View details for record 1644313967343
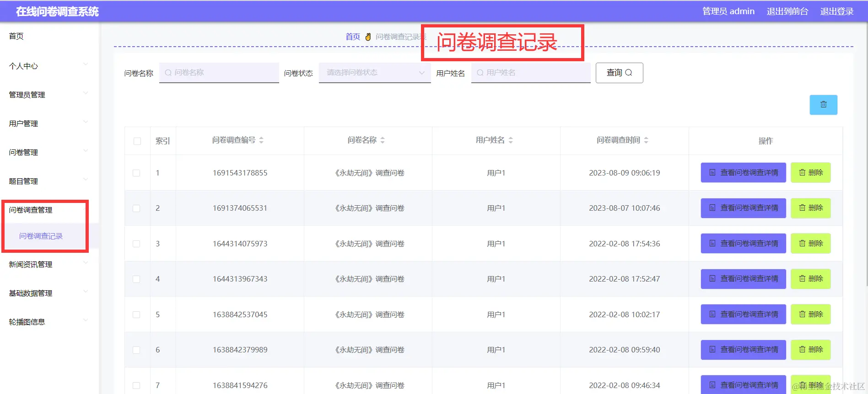Screen dimensions: 868x394 (743, 279)
